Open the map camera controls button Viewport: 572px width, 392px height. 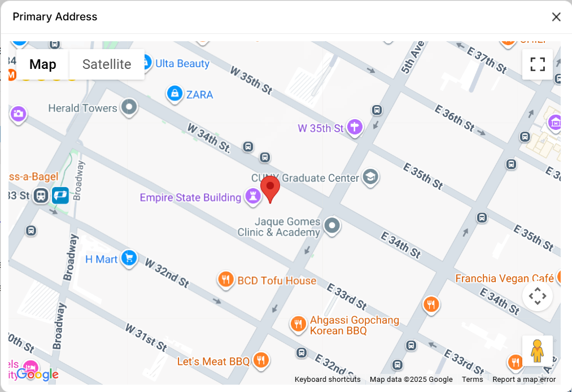pyautogui.click(x=538, y=295)
